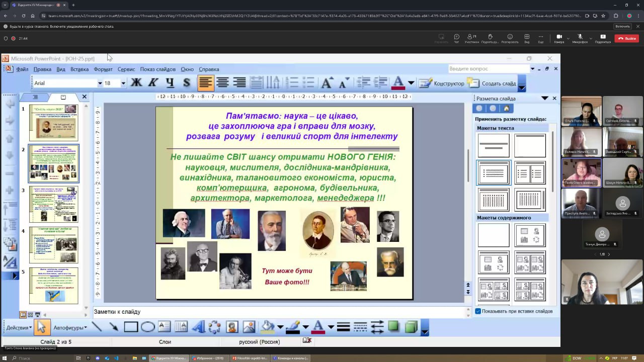
Task: Click the Arrow line drawing tool
Action: click(x=114, y=327)
